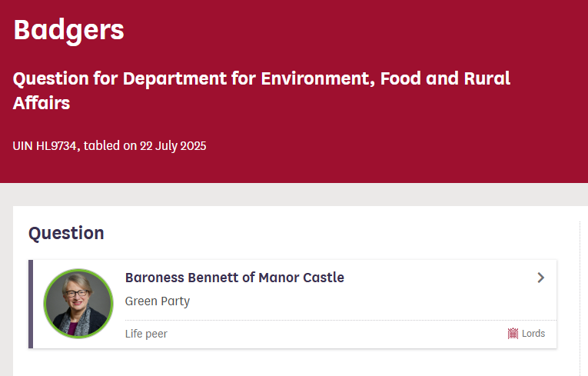
Task: Click the UIN HL9734 reference text
Action: click(x=46, y=145)
